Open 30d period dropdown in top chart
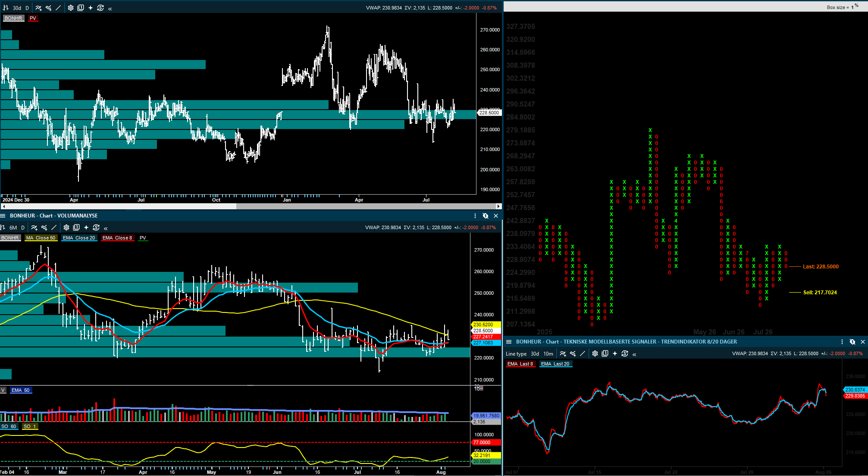This screenshot has width=868, height=476. 17,8
